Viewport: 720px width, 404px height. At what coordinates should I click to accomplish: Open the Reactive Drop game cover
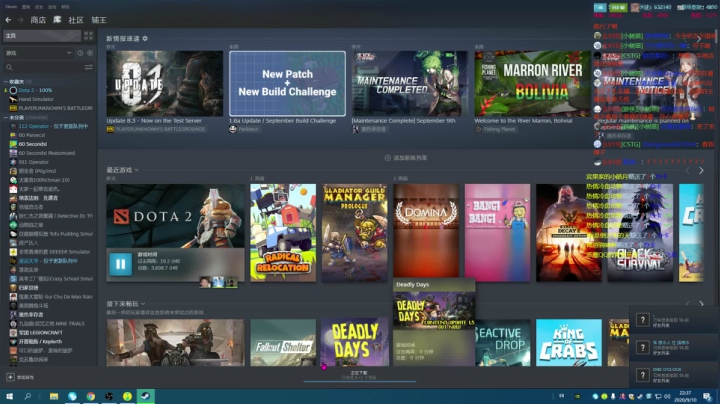(x=503, y=342)
